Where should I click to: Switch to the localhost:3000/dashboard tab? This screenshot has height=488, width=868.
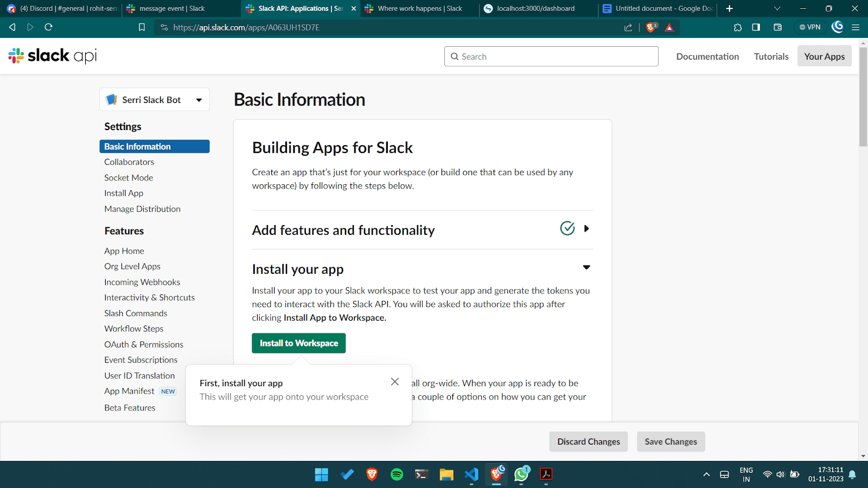pyautogui.click(x=539, y=9)
